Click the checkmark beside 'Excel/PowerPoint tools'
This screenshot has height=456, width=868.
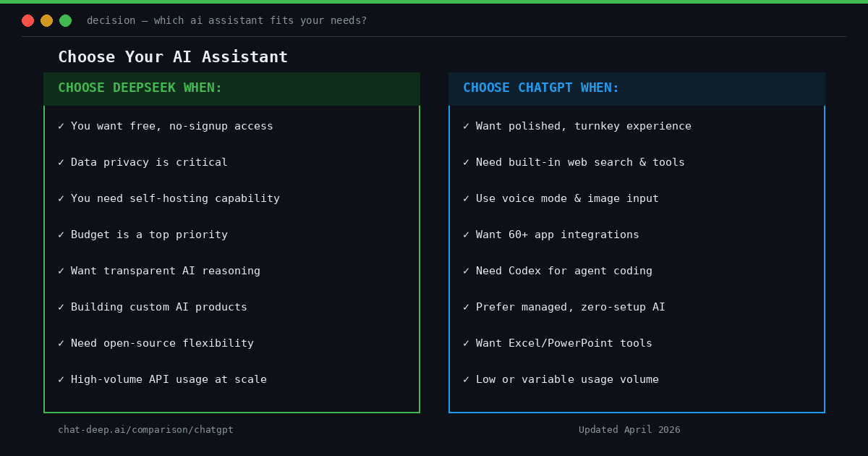466,343
